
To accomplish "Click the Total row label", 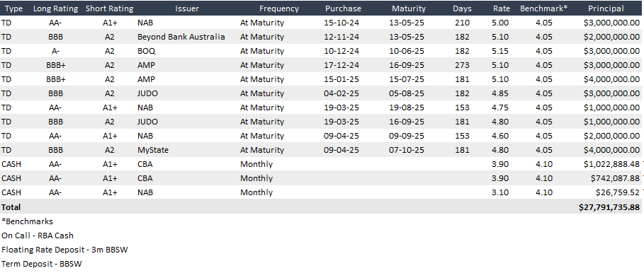I will (11, 207).
